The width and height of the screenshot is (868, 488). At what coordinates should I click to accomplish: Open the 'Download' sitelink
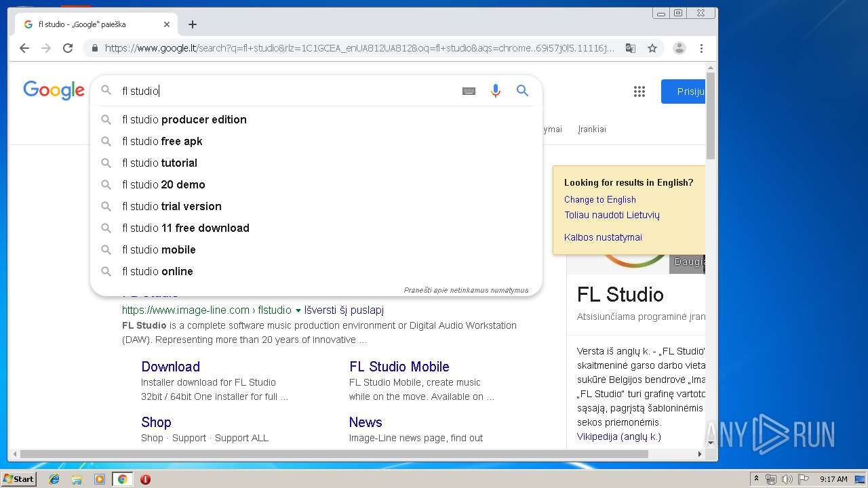170,367
